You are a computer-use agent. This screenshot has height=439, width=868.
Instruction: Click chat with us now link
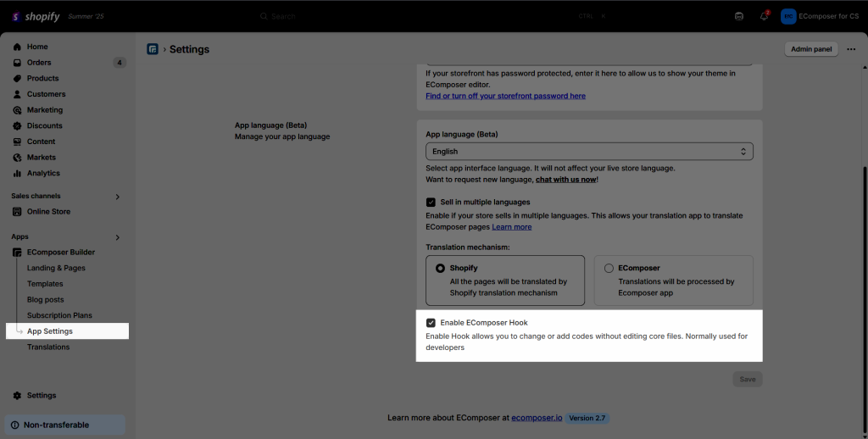565,180
